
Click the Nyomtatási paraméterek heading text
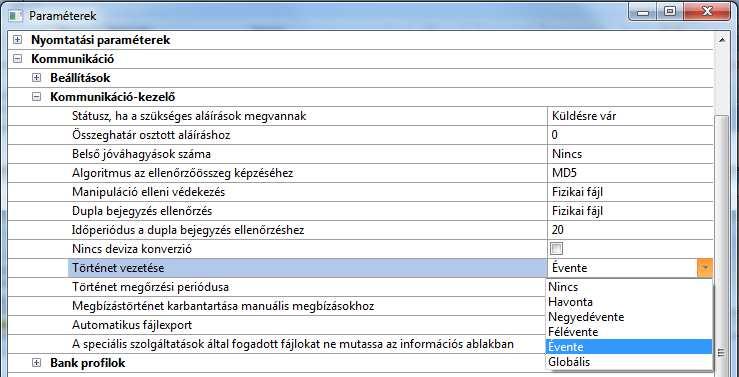(x=101, y=40)
